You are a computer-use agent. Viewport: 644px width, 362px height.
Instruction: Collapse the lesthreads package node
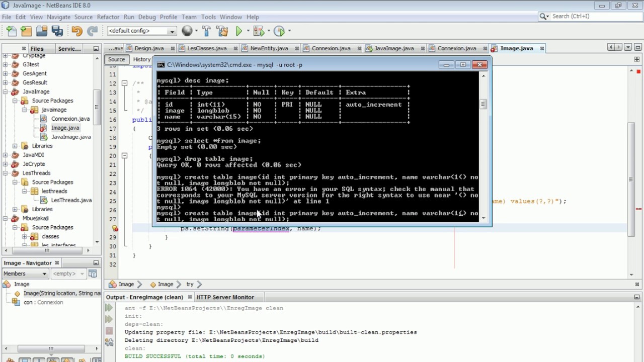[x=24, y=191]
